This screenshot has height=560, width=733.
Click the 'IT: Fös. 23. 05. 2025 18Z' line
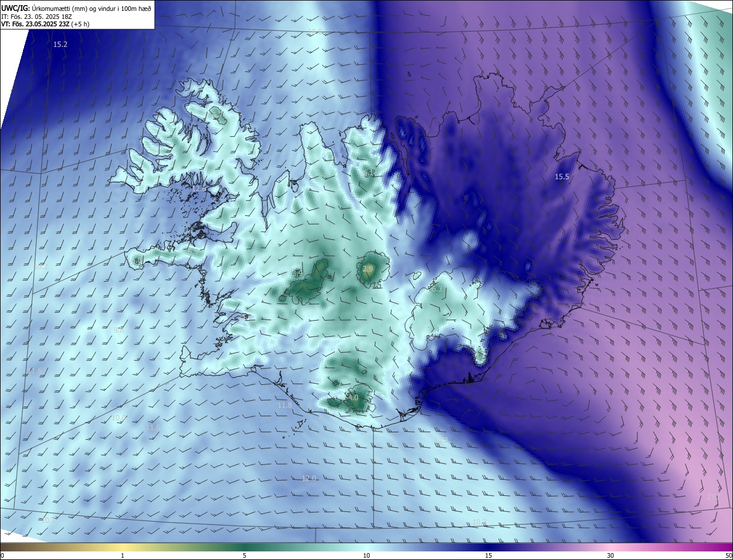pos(37,17)
